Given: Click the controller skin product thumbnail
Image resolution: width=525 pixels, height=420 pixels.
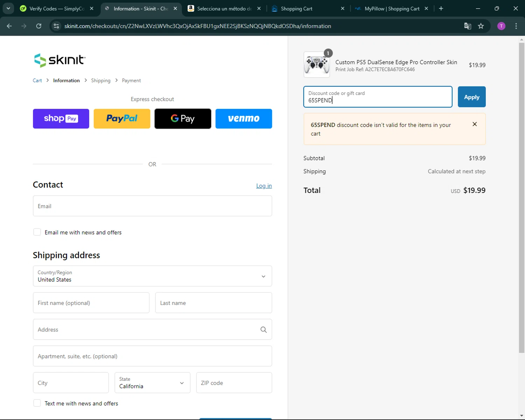Looking at the screenshot, I should click(317, 65).
